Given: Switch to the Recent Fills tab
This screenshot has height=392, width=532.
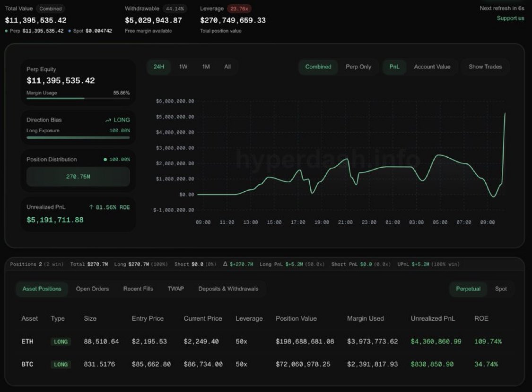Looking at the screenshot, I should tap(138, 289).
